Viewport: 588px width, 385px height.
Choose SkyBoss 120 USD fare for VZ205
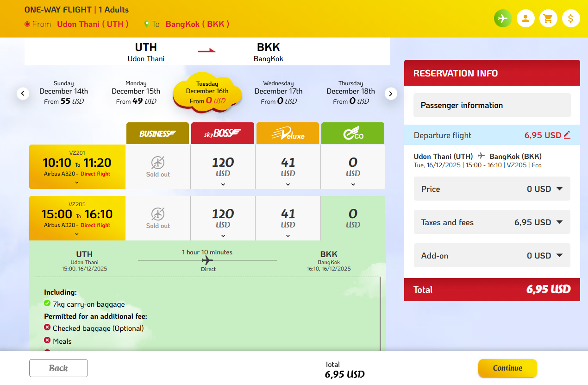click(x=223, y=218)
